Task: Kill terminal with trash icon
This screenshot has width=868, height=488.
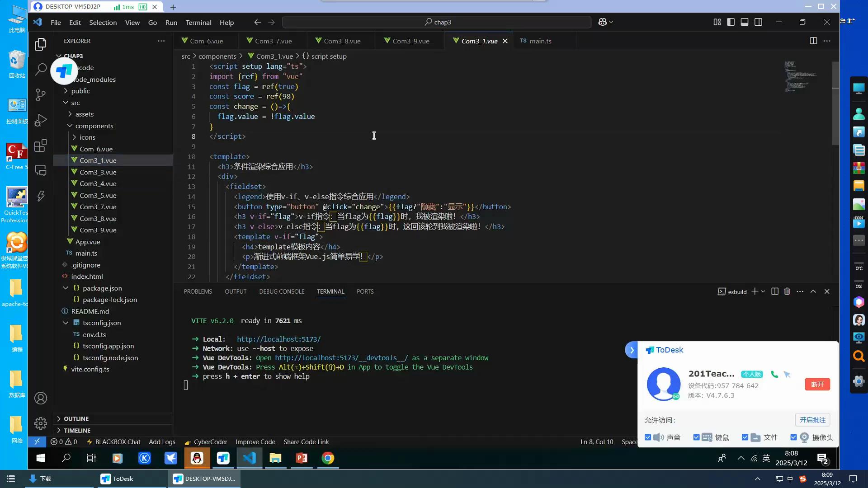Action: coord(787,291)
